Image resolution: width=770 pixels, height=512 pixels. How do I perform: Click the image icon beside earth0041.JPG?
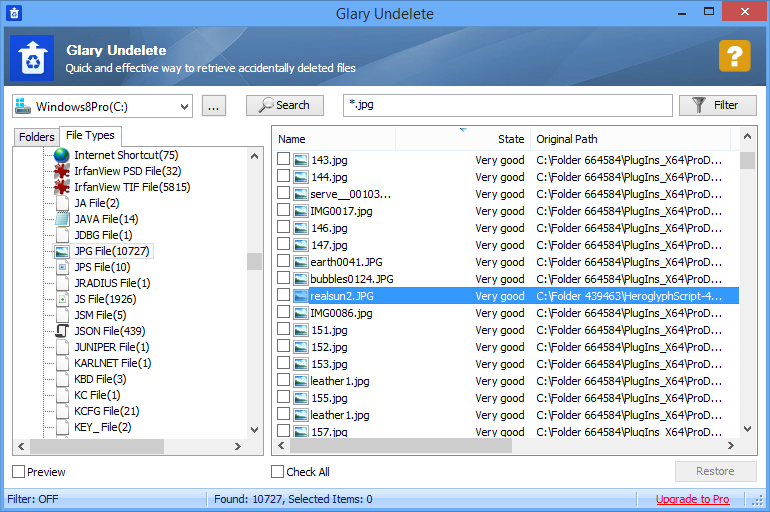click(x=301, y=262)
